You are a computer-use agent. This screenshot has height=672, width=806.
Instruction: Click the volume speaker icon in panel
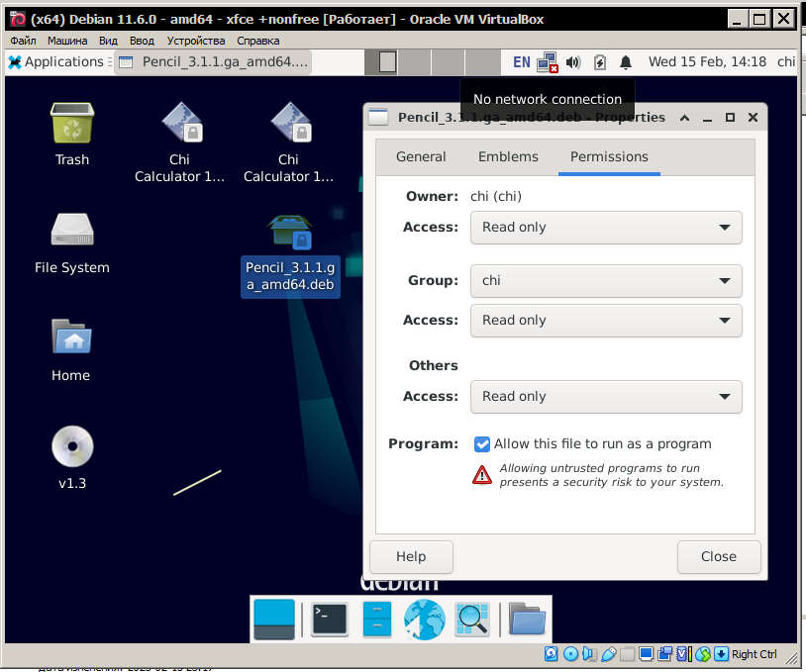572,62
